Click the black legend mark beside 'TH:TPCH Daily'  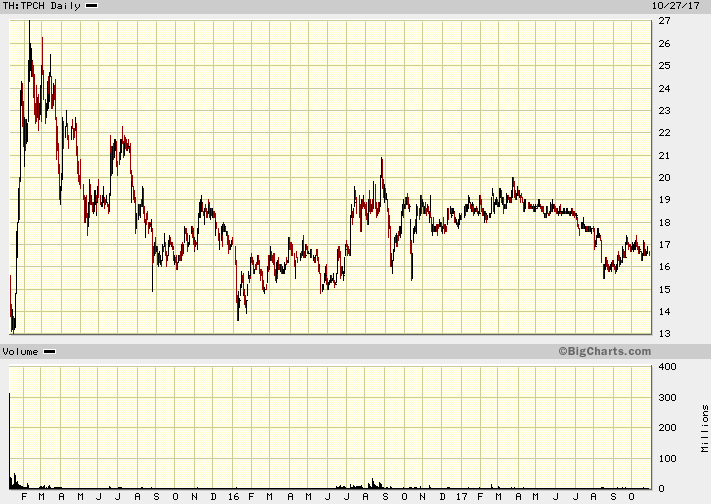pyautogui.click(x=92, y=6)
